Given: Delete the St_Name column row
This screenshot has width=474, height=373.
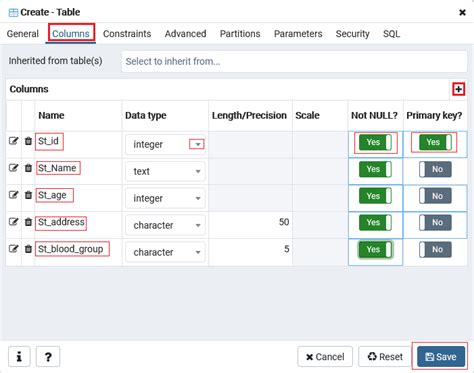Looking at the screenshot, I should (28, 168).
